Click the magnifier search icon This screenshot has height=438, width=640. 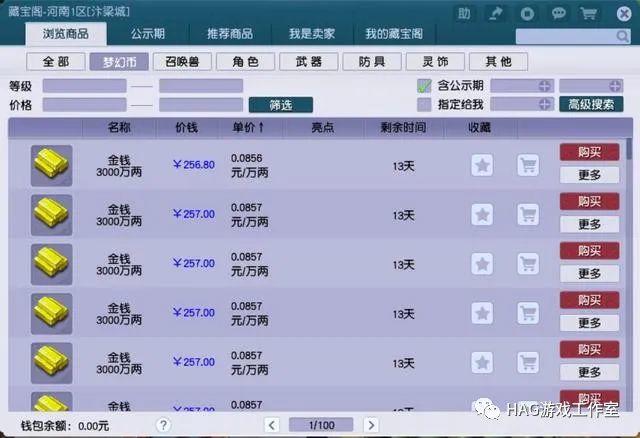[622, 36]
